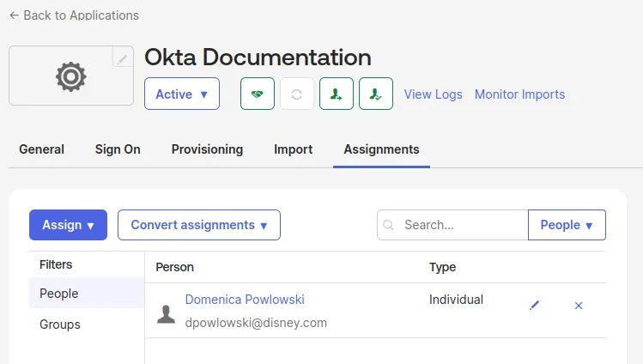Viewport: 643px width, 364px height.
Task: Click the application gear logo
Action: 71,76
